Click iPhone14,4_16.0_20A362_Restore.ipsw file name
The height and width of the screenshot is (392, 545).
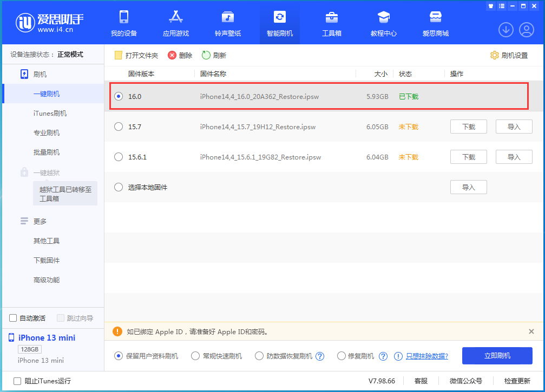click(259, 97)
